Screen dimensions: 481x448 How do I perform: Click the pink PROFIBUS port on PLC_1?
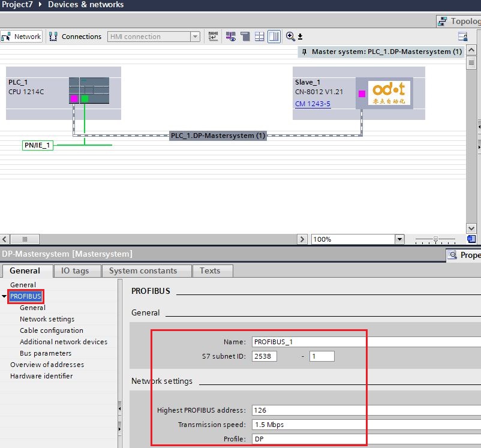[74, 98]
